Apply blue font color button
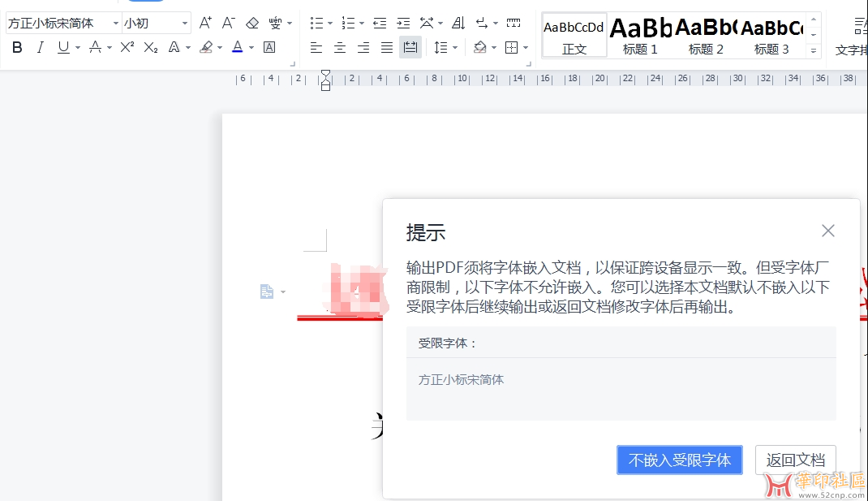 tap(238, 48)
